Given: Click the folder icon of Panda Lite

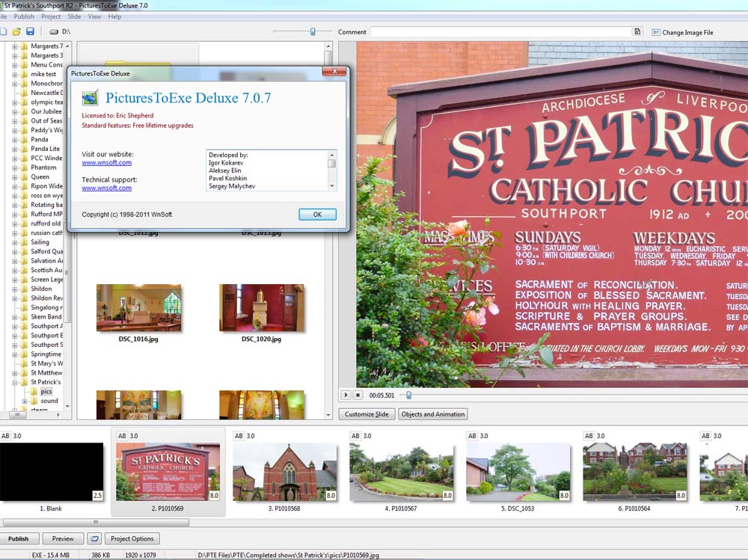Looking at the screenshot, I should (x=24, y=149).
